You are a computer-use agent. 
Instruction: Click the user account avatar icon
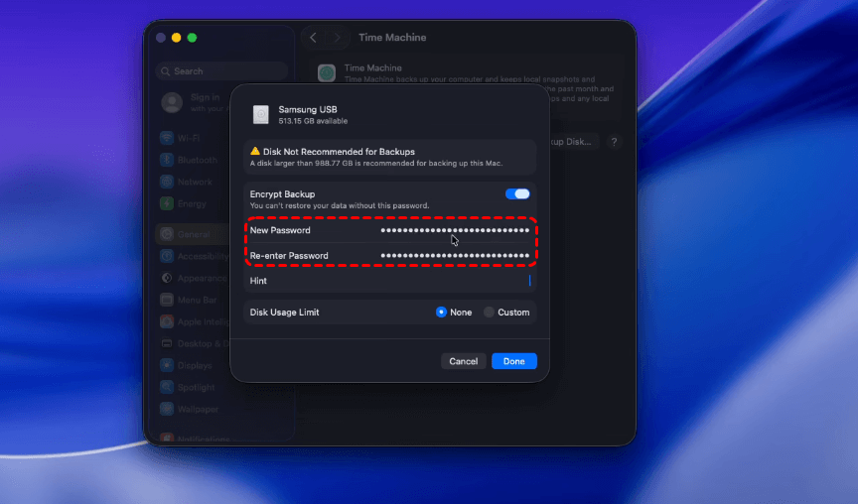pyautogui.click(x=172, y=102)
